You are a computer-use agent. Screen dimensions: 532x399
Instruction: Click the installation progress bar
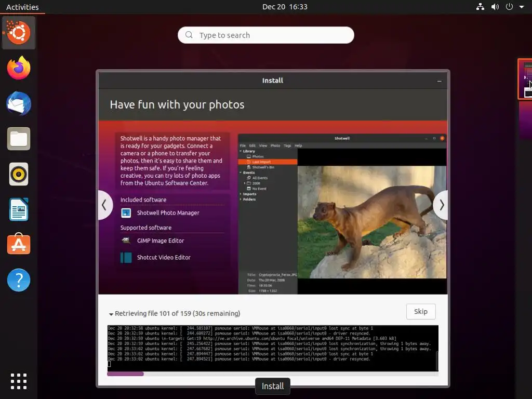[x=273, y=374]
